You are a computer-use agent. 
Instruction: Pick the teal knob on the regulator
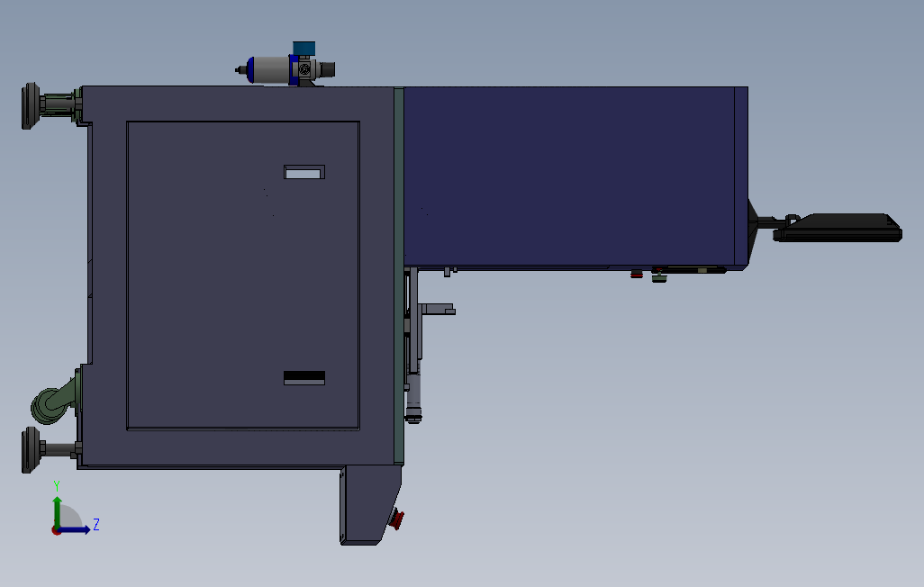coord(304,49)
